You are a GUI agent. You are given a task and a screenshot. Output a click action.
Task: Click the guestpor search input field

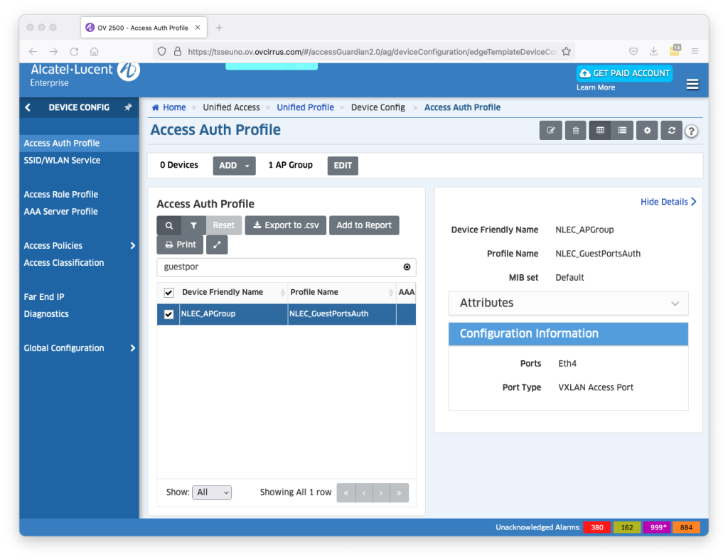coord(281,267)
